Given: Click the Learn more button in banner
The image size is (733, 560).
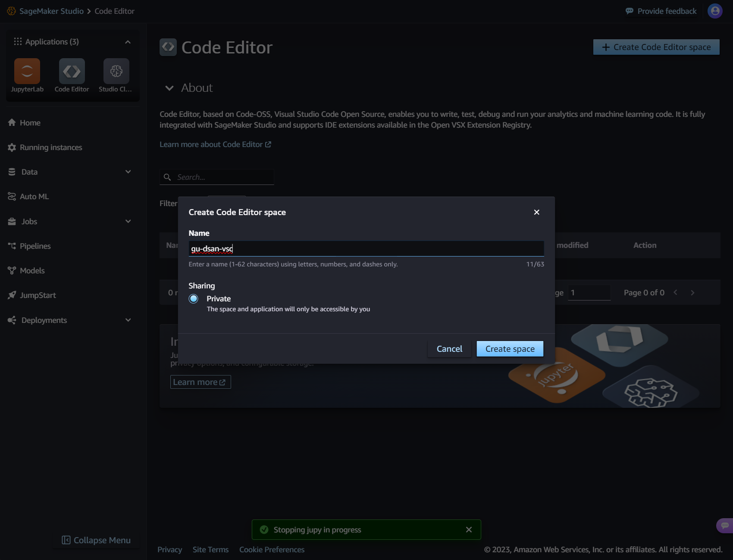Looking at the screenshot, I should click(x=200, y=382).
